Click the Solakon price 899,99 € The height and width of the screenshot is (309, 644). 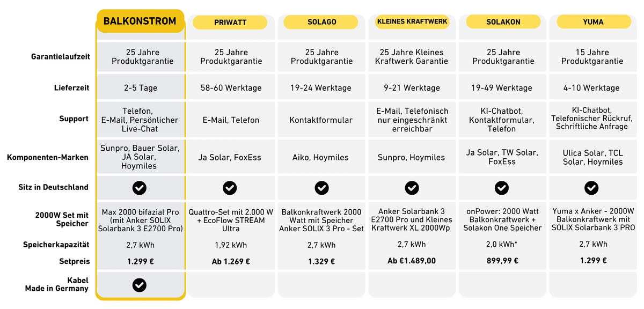pos(502,261)
